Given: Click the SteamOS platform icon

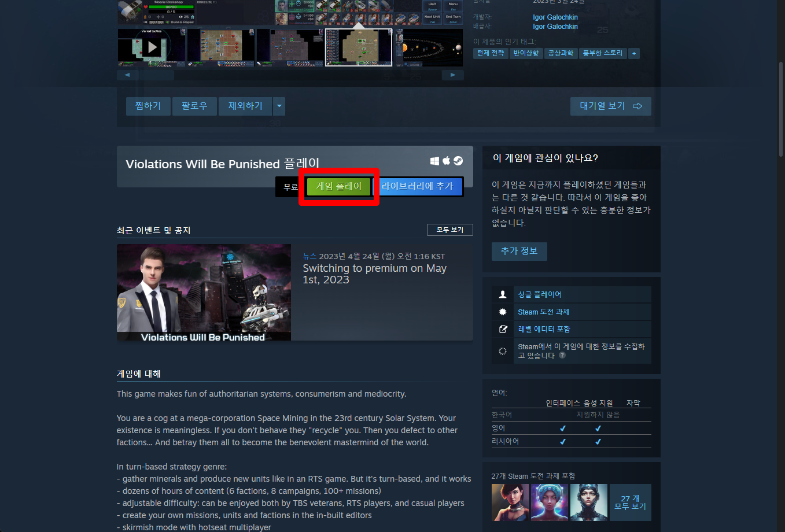Looking at the screenshot, I should click(x=458, y=161).
